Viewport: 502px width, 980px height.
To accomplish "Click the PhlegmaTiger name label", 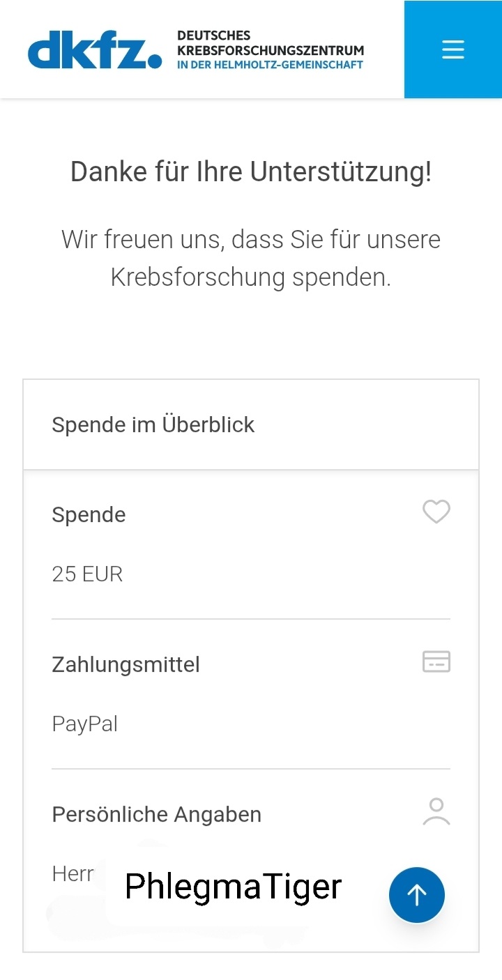I will [234, 887].
